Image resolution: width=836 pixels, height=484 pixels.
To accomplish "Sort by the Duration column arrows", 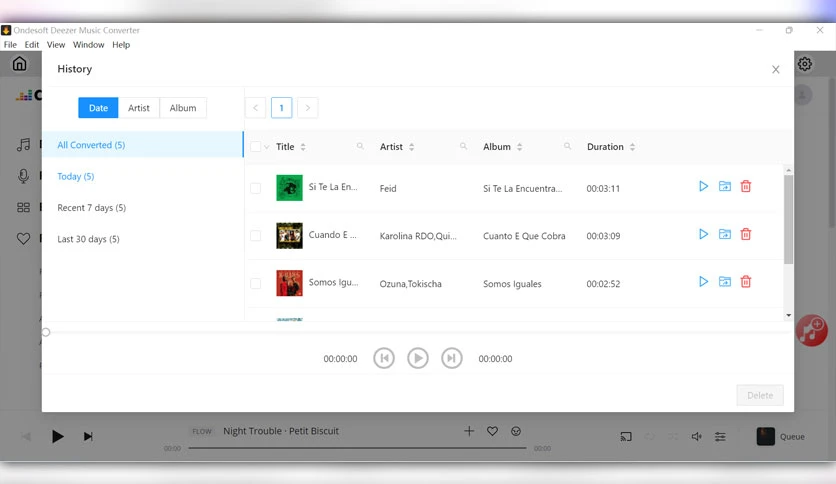I will [x=632, y=147].
